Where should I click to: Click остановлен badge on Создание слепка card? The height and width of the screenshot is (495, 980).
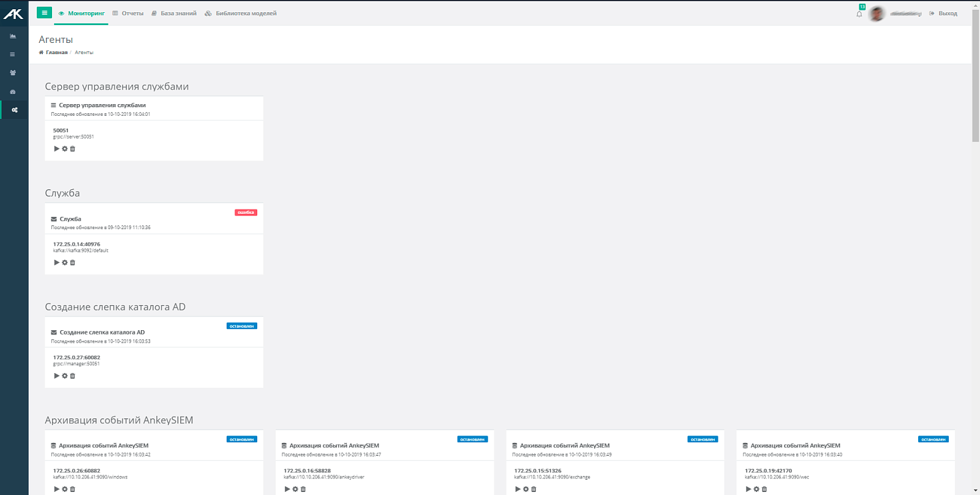tap(242, 326)
